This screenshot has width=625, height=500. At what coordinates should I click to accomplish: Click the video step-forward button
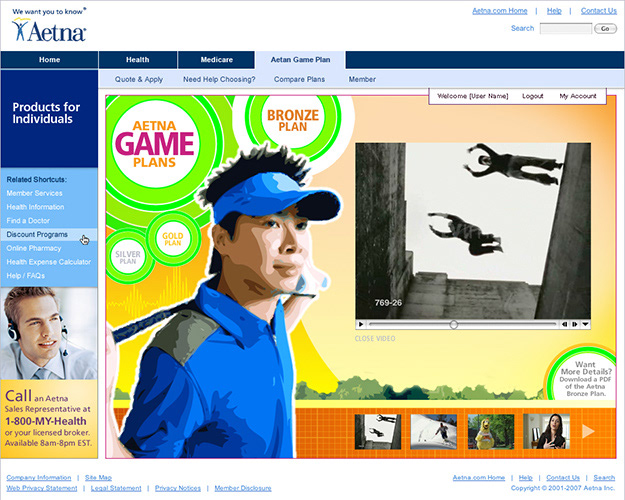(574, 325)
